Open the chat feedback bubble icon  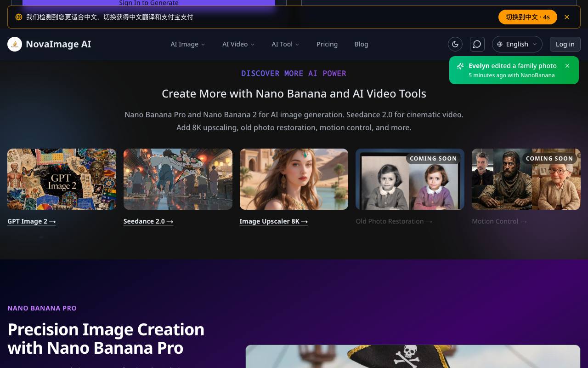point(477,44)
